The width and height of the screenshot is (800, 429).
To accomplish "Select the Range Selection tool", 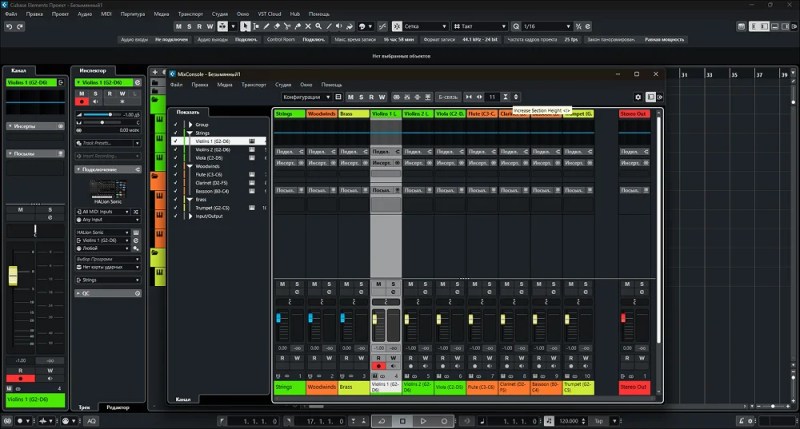I will point(256,27).
